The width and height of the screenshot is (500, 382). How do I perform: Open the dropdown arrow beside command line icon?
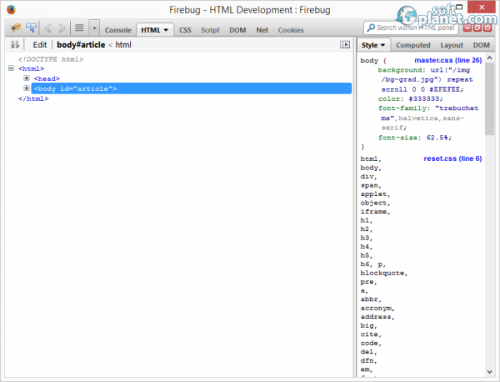pos(94,28)
